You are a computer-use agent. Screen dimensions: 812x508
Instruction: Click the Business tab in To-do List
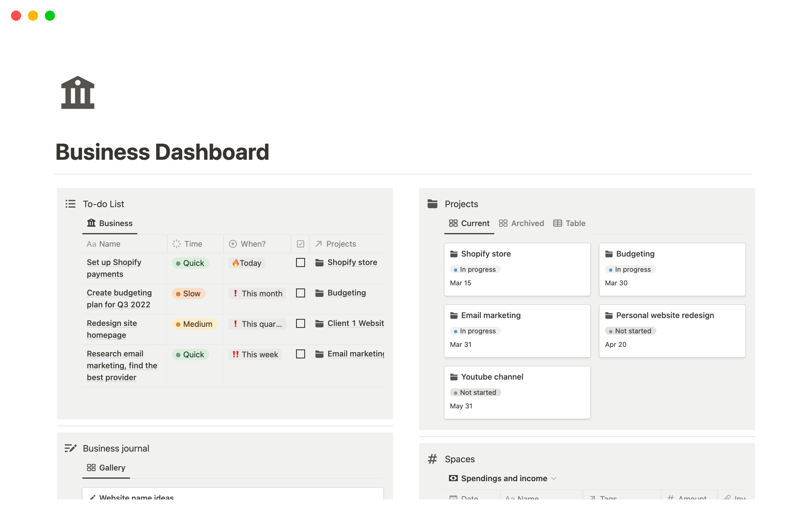click(x=115, y=223)
